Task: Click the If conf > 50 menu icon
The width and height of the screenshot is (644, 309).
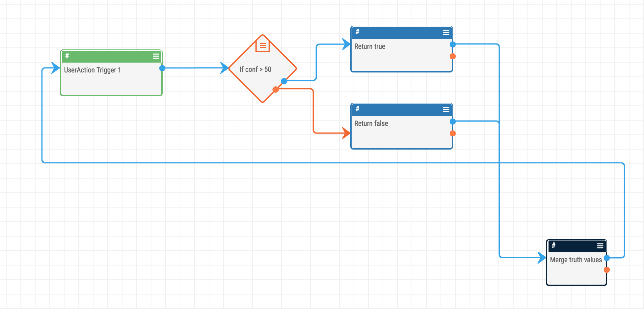Action: click(263, 46)
